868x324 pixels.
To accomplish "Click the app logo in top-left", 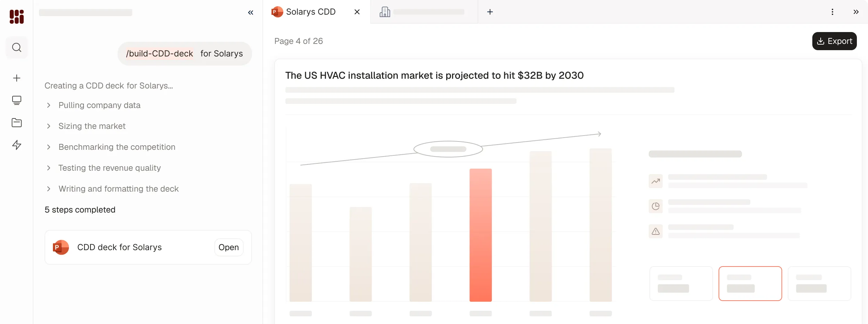I will [x=16, y=16].
